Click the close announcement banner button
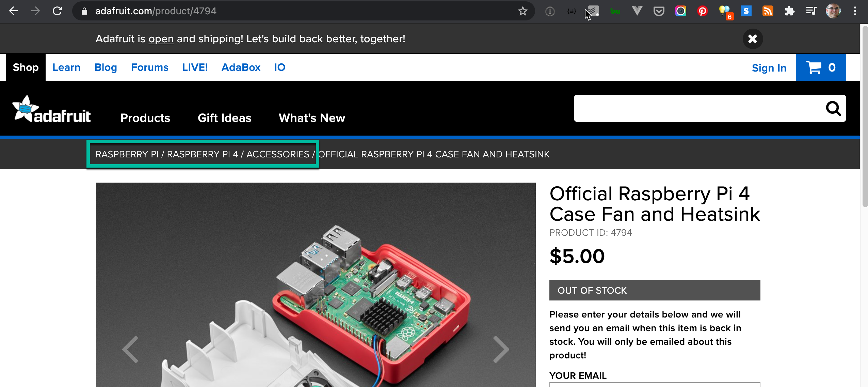 (x=752, y=39)
